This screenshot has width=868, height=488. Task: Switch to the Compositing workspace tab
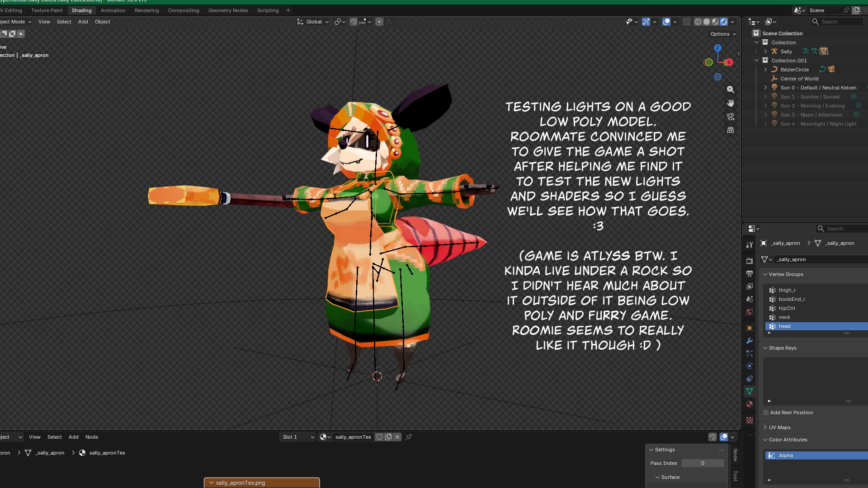(184, 10)
